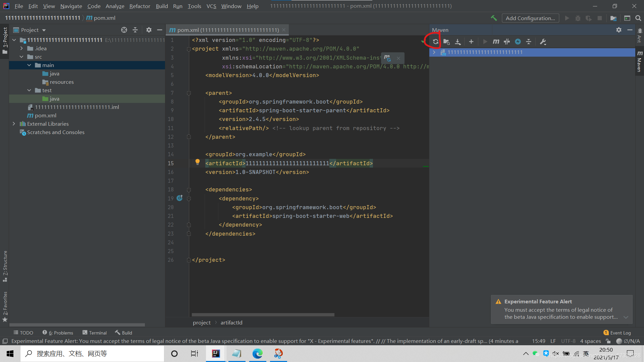
Task: Expand the Maven project node
Action: [434, 52]
